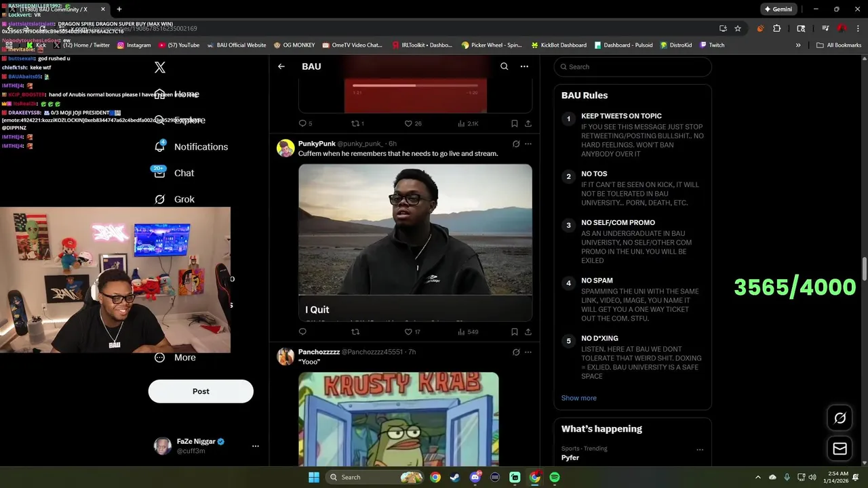The height and width of the screenshot is (488, 868).
Task: Open More in the X sidebar
Action: coord(175,357)
